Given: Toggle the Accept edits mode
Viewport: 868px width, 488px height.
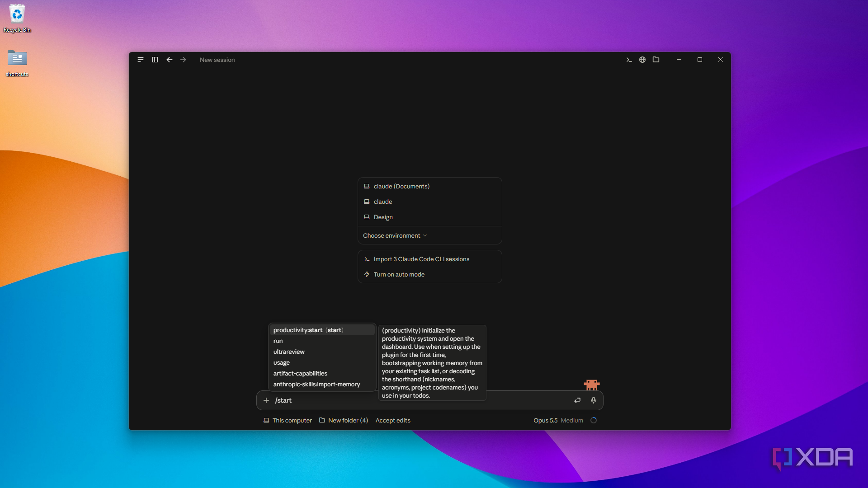Looking at the screenshot, I should point(393,420).
